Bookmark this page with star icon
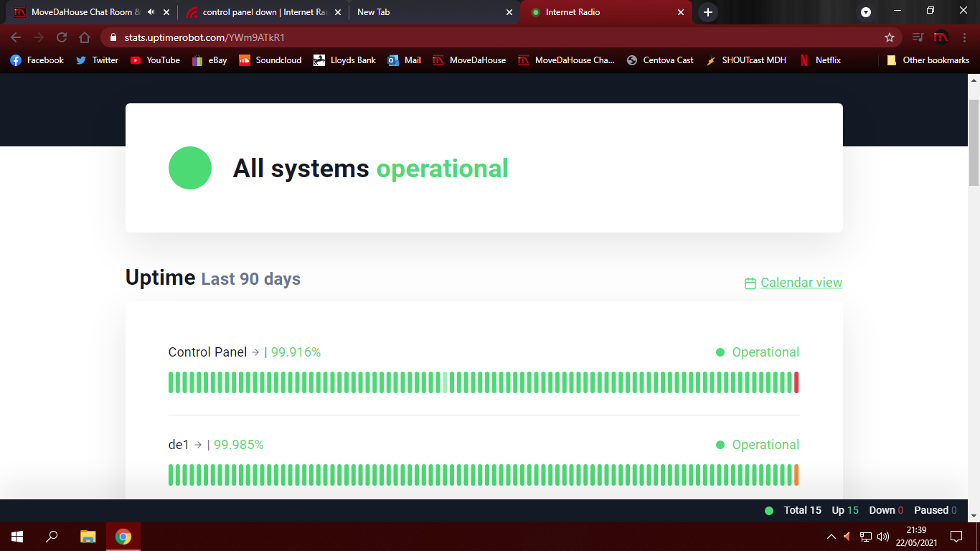This screenshot has height=551, width=980. tap(890, 37)
